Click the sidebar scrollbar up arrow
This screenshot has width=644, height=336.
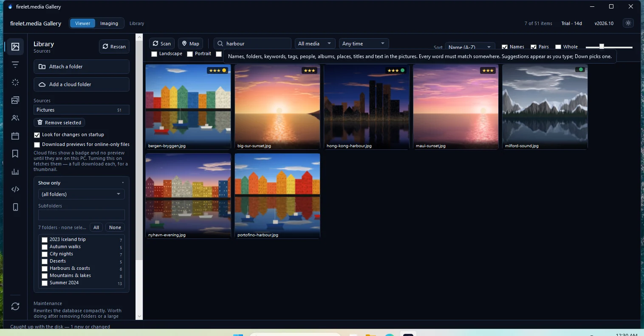139,37
